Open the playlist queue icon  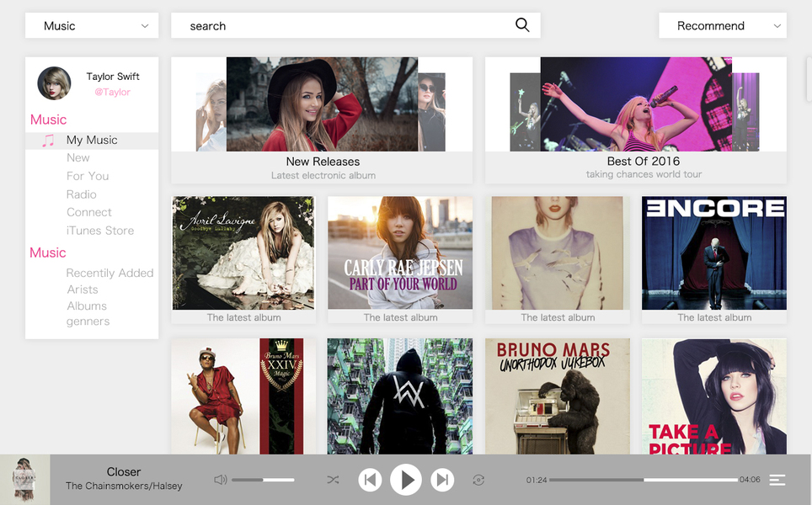click(x=777, y=480)
